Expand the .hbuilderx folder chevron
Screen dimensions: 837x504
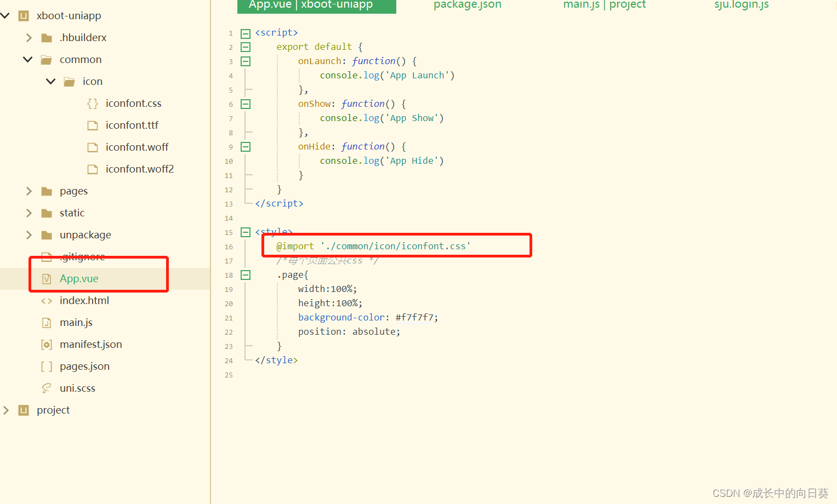(29, 37)
